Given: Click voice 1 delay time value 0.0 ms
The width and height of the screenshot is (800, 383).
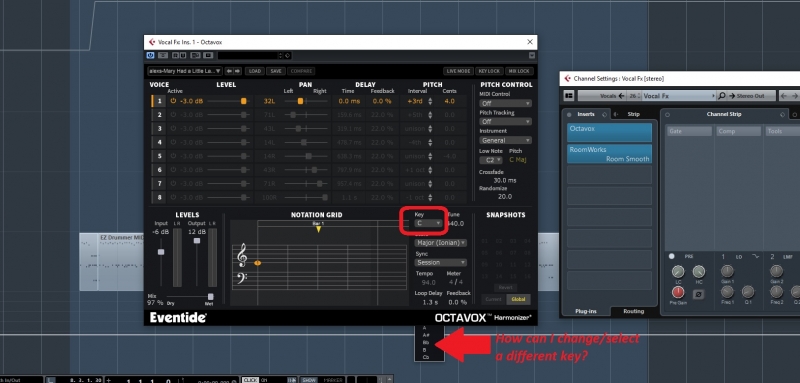Looking at the screenshot, I should pyautogui.click(x=349, y=101).
